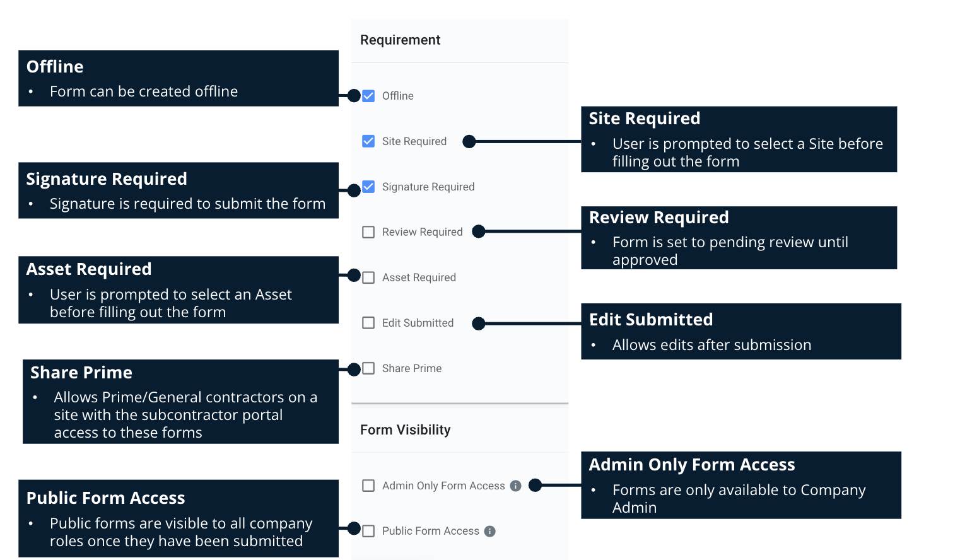Click the info icon beside Admin Only Form Access
This screenshot has height=560, width=960.
[515, 486]
